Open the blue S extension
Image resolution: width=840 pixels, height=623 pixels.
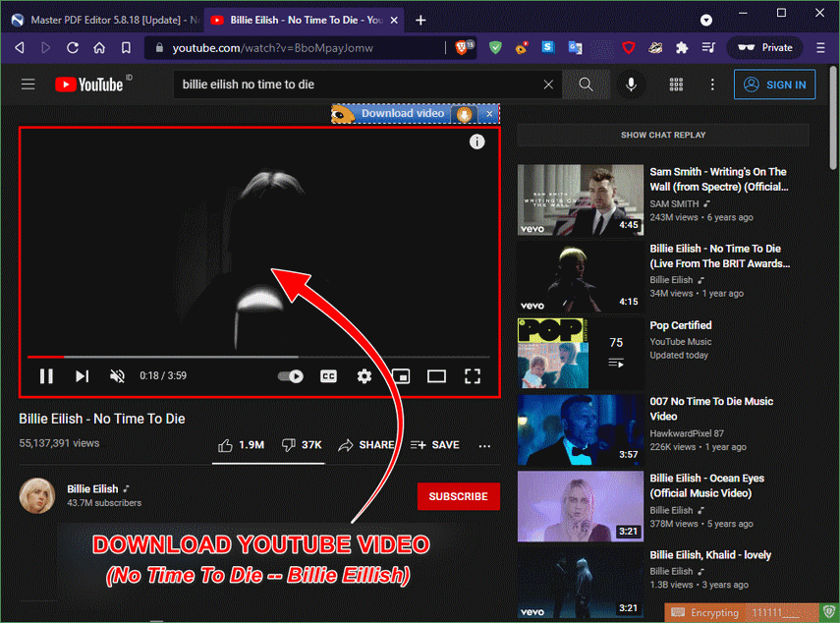[547, 47]
